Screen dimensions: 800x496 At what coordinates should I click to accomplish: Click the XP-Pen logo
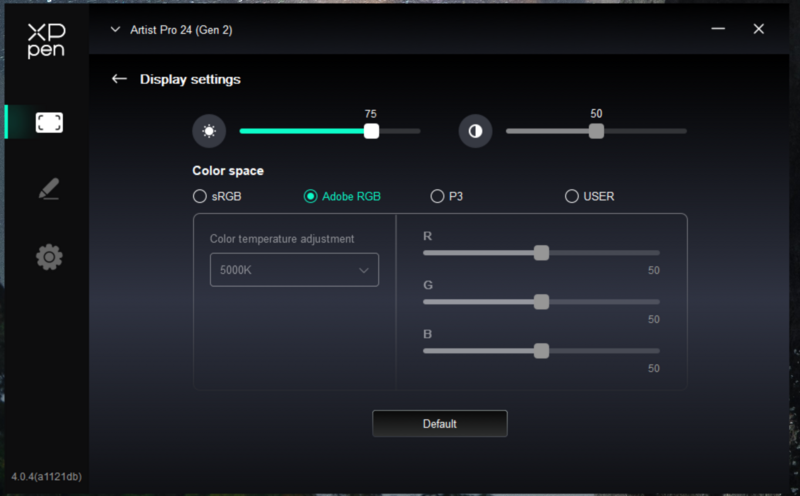click(46, 41)
